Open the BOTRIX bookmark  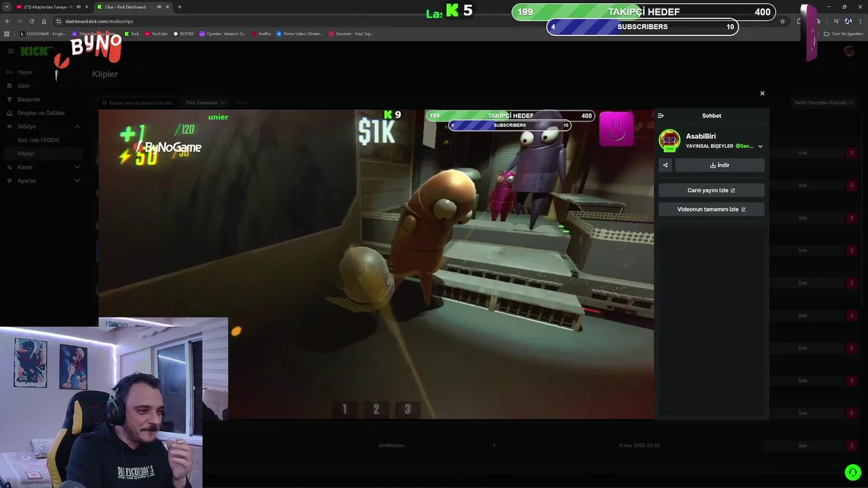coord(184,33)
